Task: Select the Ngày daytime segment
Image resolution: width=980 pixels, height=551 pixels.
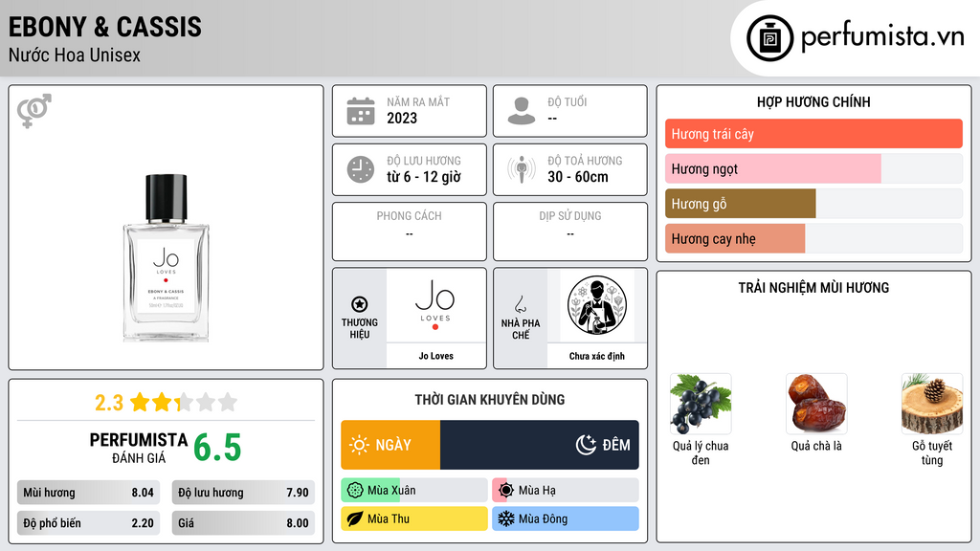Action: 390,445
